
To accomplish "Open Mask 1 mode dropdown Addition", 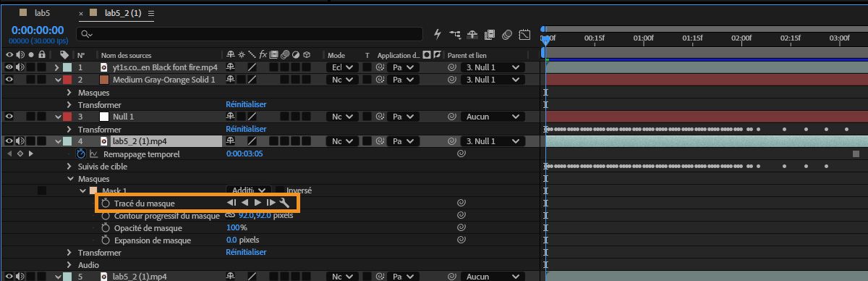I will coord(250,190).
